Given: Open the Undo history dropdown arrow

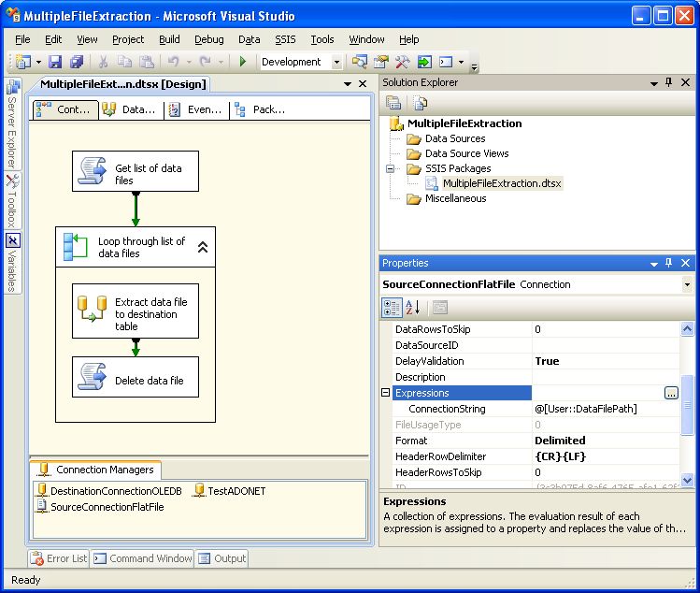Looking at the screenshot, I should pyautogui.click(x=189, y=62).
